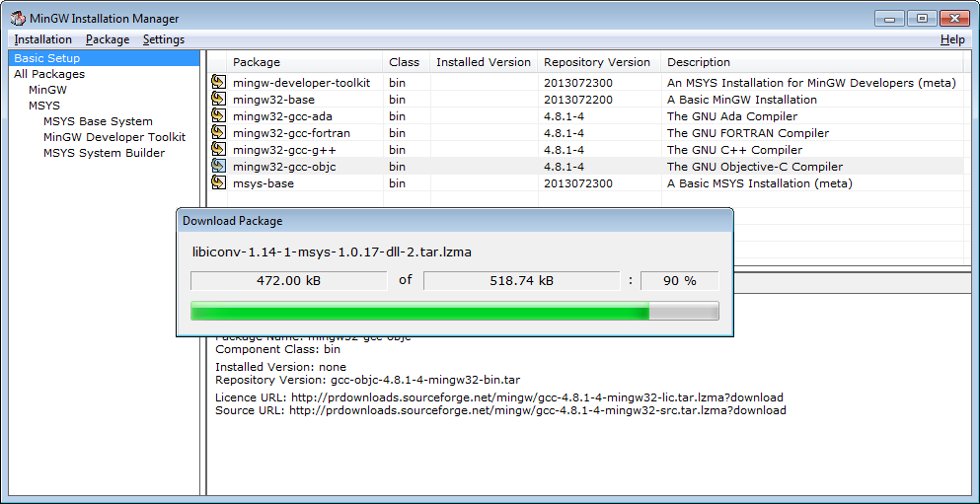Click the mingw32-base package name
This screenshot has width=980, height=504.
(x=273, y=100)
